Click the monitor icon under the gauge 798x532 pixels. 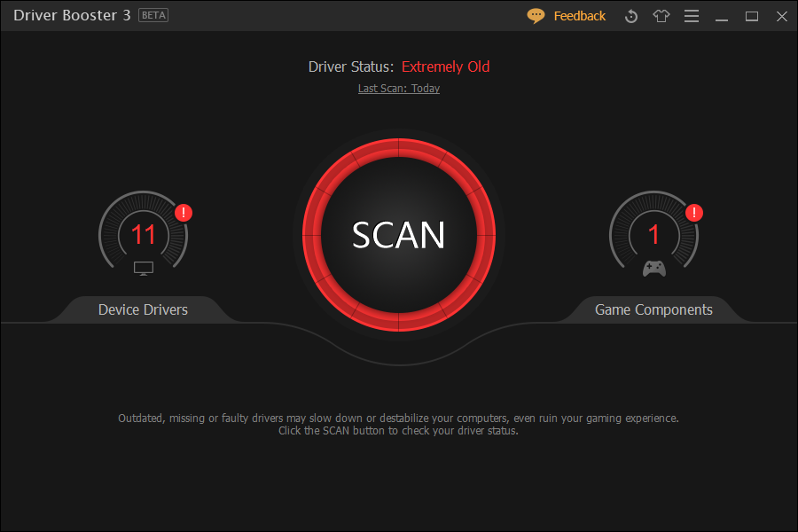[x=144, y=268]
